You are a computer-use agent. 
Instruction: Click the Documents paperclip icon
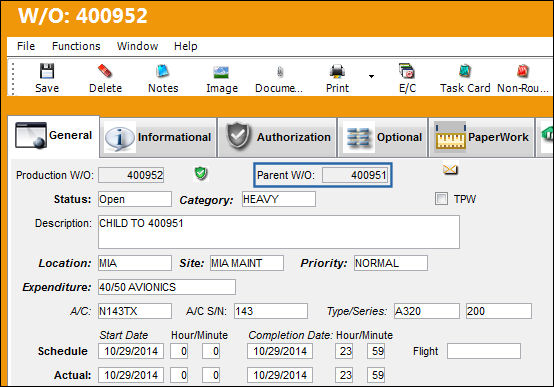(279, 72)
